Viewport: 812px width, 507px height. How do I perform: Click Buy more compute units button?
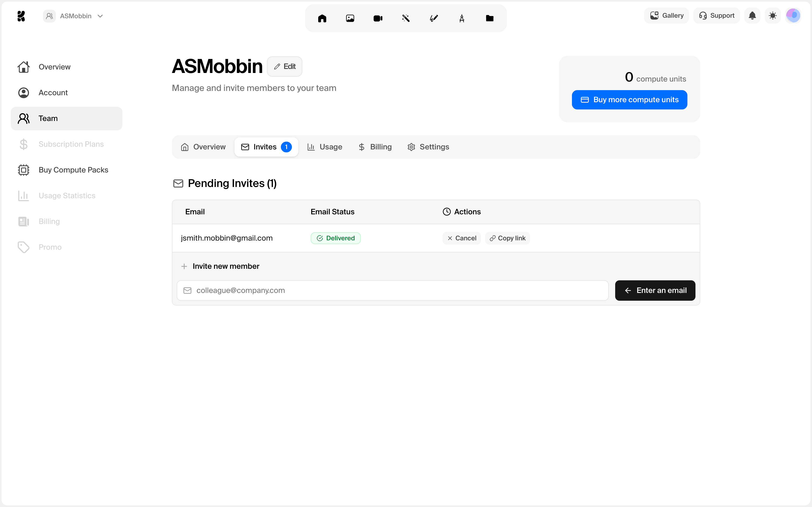(629, 100)
